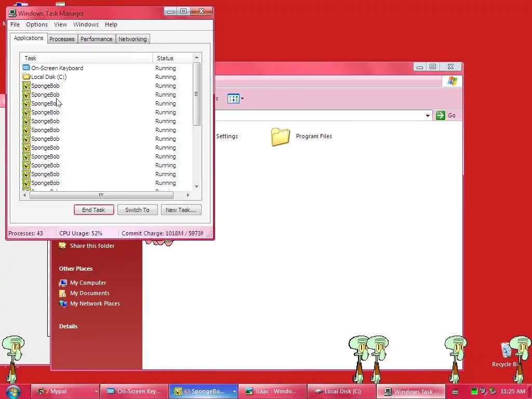Click the down arrow of the task list scrollbar
532x399 pixels.
click(197, 187)
